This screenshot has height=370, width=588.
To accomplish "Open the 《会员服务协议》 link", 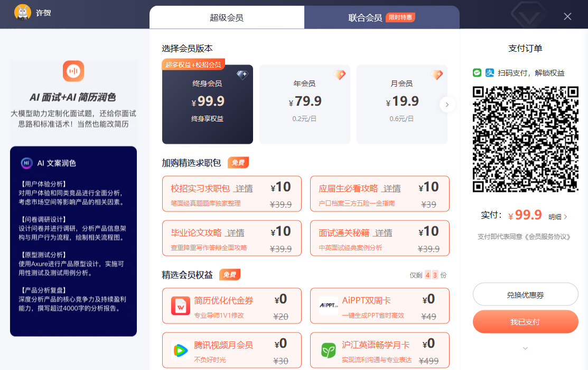I will click(547, 237).
